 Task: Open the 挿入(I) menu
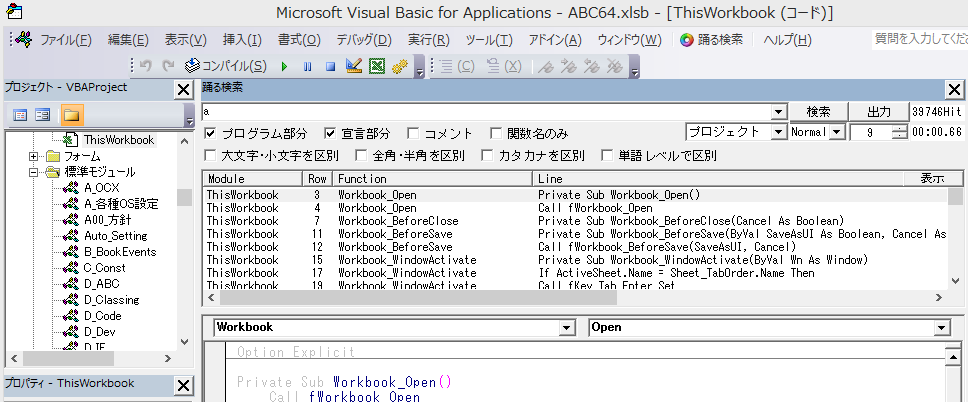tap(242, 40)
